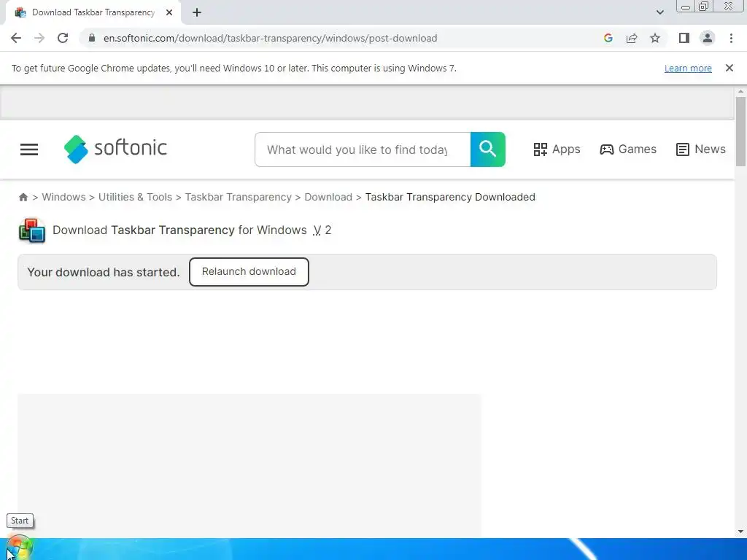Image resolution: width=747 pixels, height=560 pixels.
Task: Click the forward navigation arrow
Action: click(39, 38)
